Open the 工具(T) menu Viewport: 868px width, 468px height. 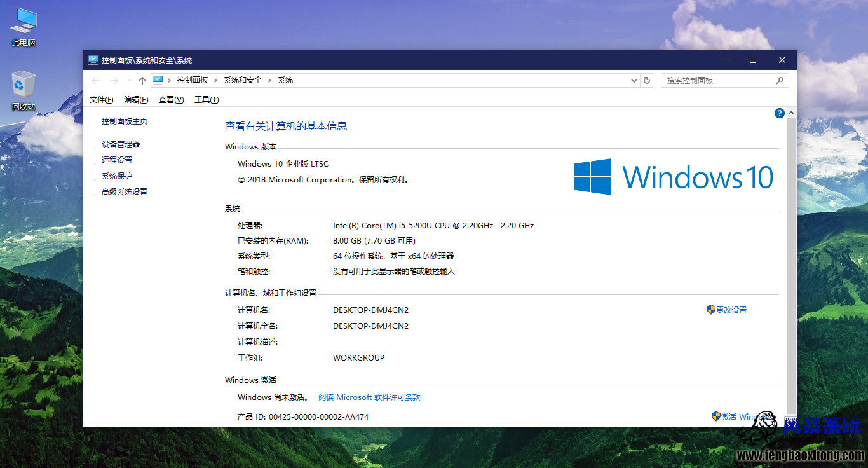(207, 100)
